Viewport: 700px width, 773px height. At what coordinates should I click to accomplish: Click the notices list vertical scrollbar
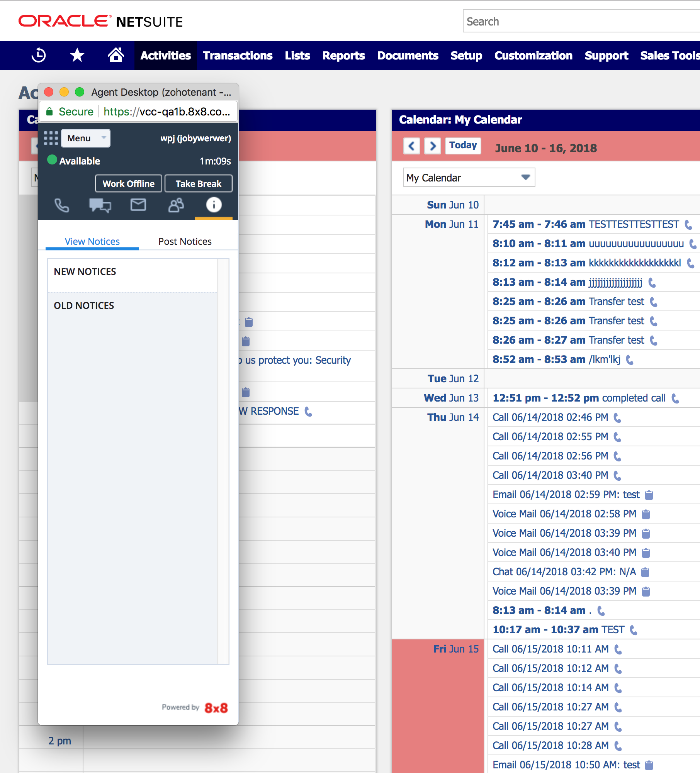click(223, 461)
